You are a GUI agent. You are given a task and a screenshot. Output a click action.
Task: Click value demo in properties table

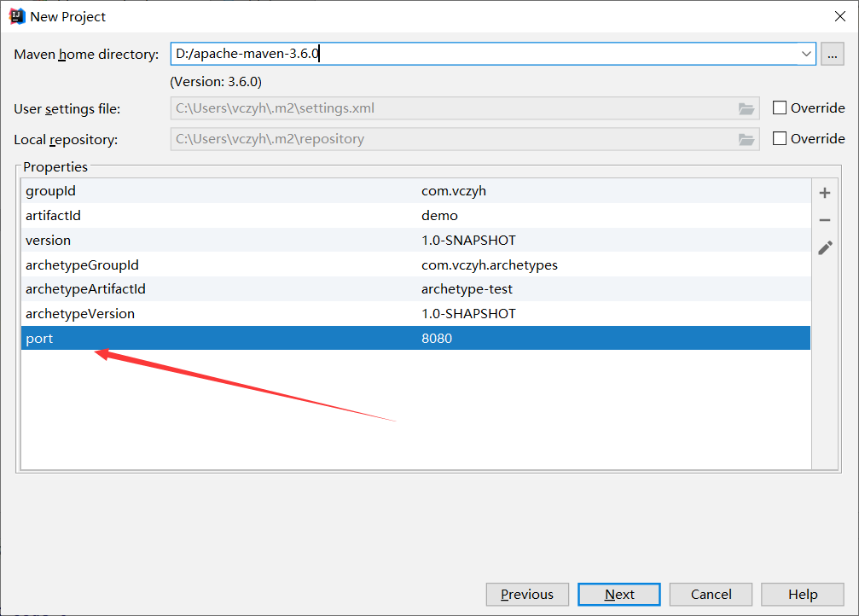[439, 215]
